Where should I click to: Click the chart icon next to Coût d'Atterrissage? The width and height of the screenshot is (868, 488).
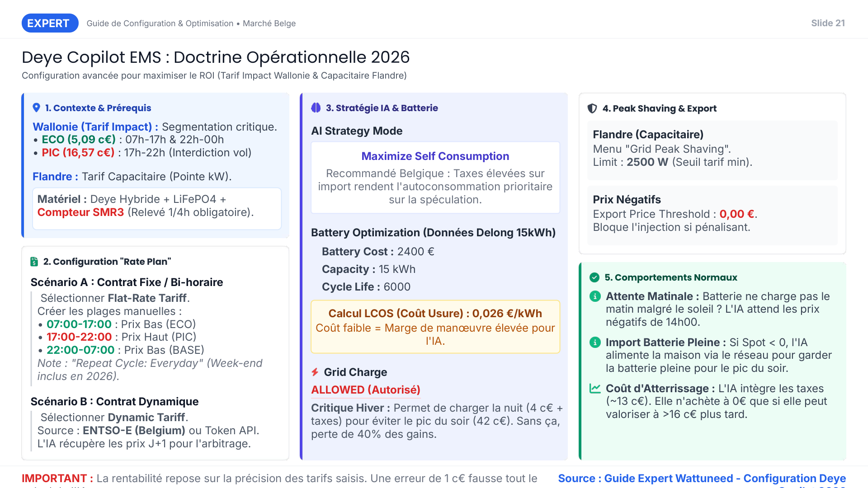[x=594, y=388]
